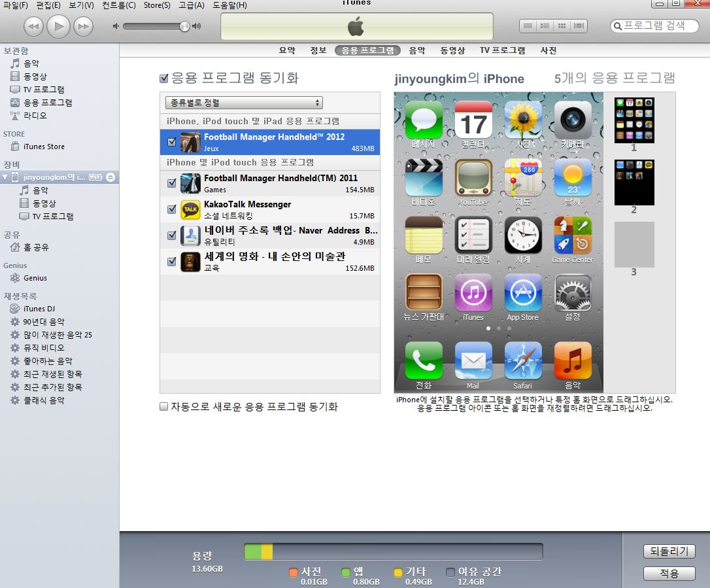Select the Camera app icon

[573, 120]
